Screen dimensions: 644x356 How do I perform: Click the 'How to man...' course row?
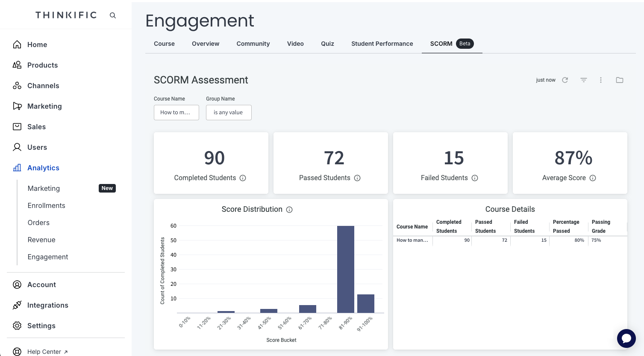coord(412,240)
